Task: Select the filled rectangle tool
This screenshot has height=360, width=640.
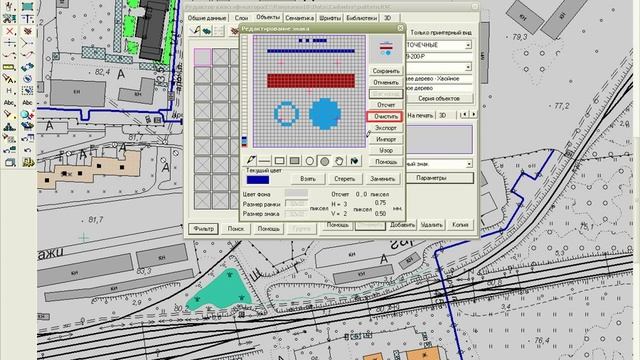Action: click(x=294, y=161)
